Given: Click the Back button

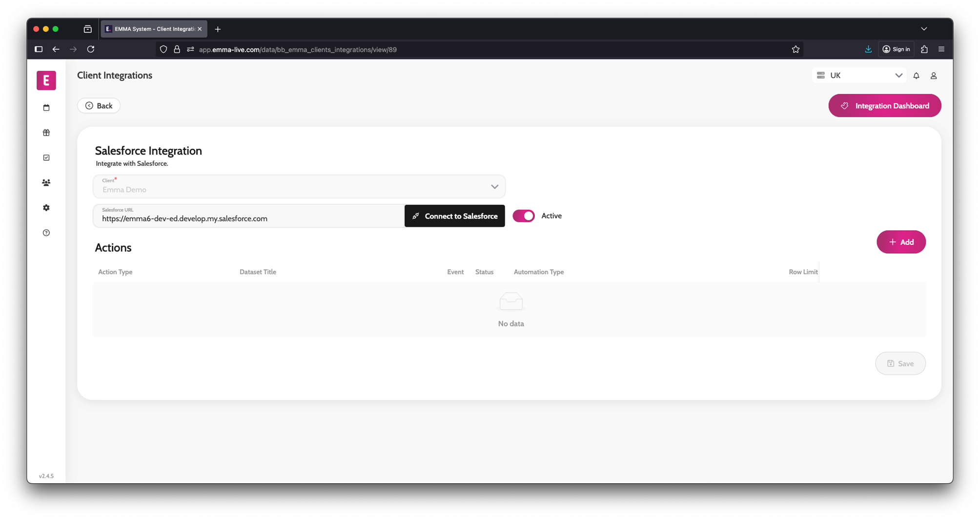Looking at the screenshot, I should pos(99,106).
